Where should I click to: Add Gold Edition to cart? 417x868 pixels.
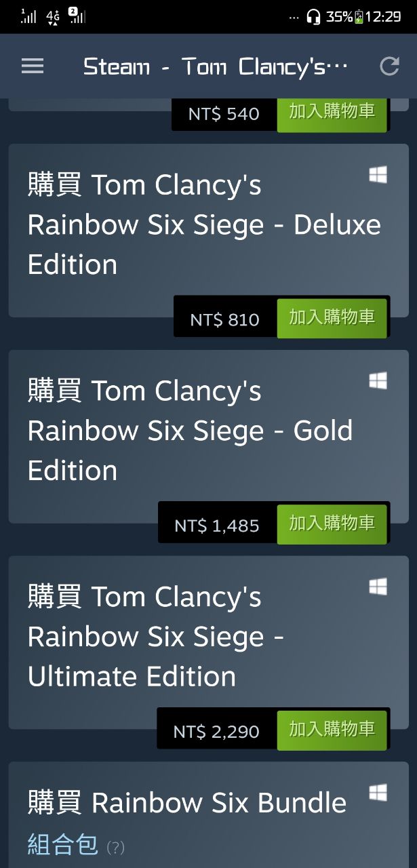click(x=332, y=524)
